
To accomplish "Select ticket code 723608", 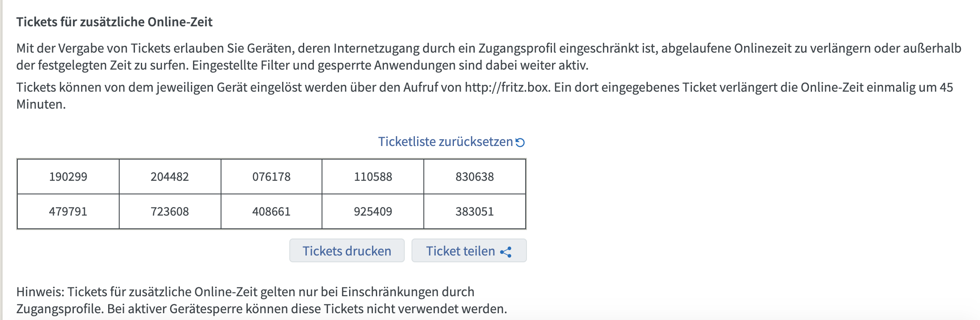I will 170,211.
